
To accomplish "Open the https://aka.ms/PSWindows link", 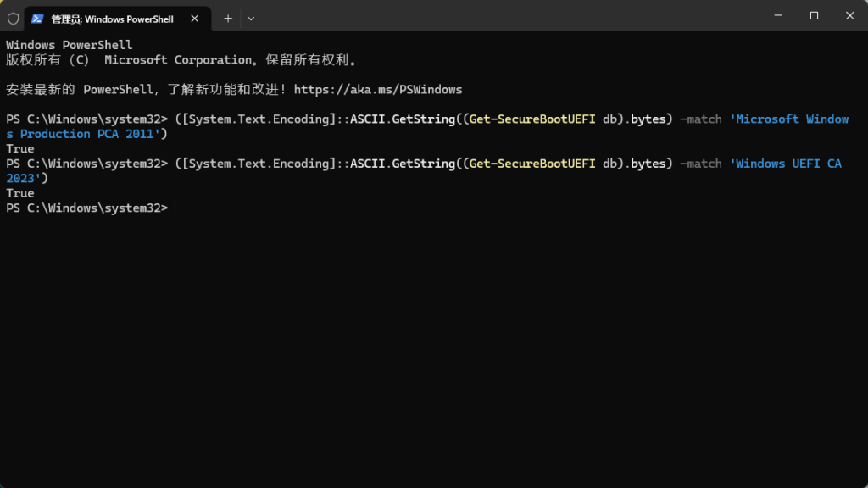I will click(377, 90).
